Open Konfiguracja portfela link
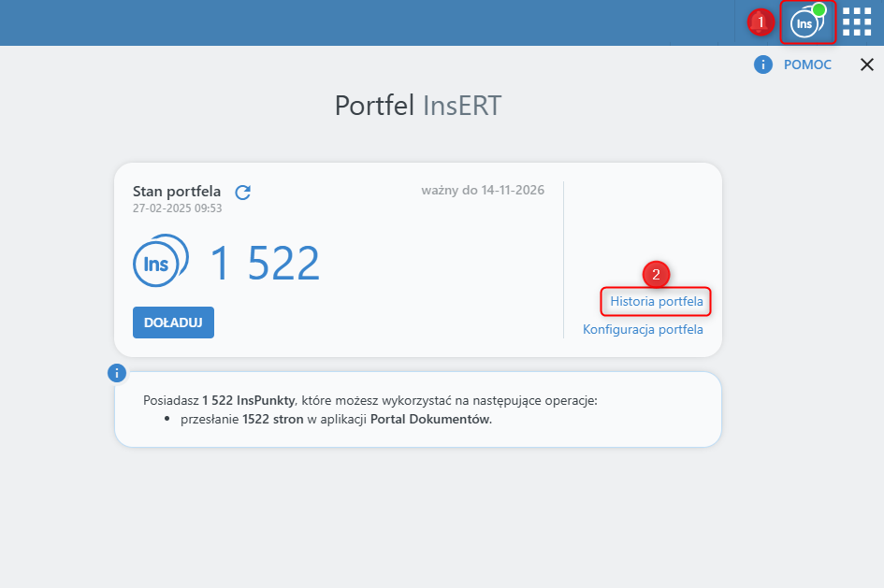 click(643, 329)
